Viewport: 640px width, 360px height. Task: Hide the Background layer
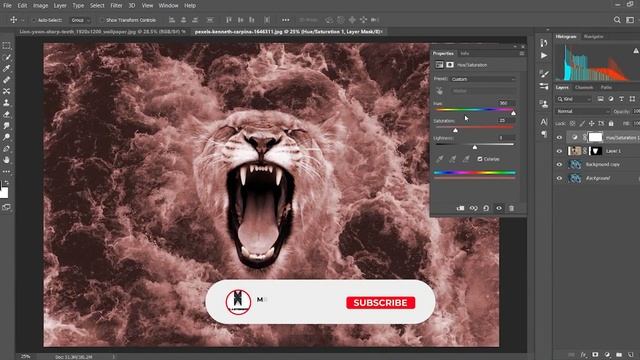[x=560, y=178]
